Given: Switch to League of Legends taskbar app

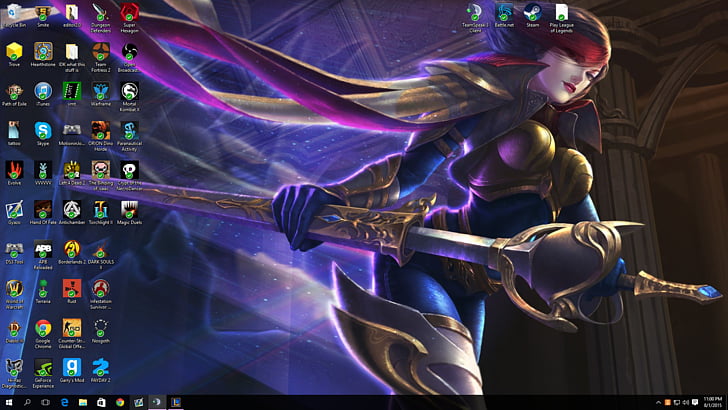Looking at the screenshot, I should [x=176, y=402].
